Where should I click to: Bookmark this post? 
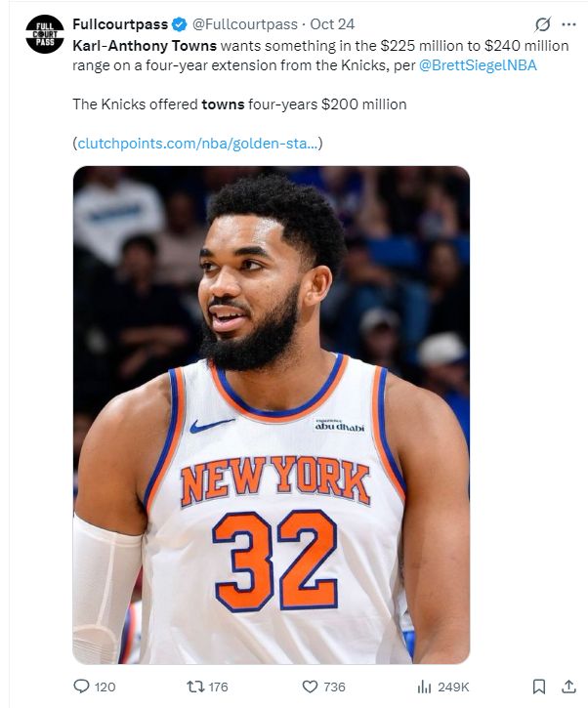click(x=539, y=687)
